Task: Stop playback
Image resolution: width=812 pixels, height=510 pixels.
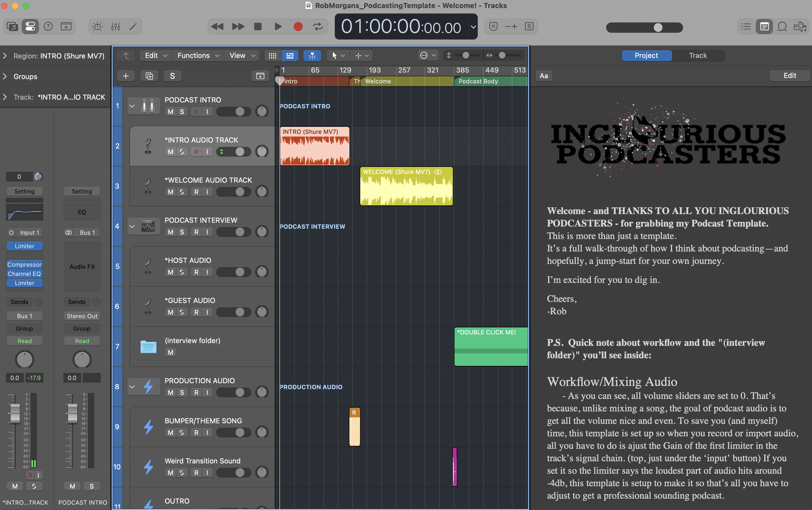Action: pos(258,26)
